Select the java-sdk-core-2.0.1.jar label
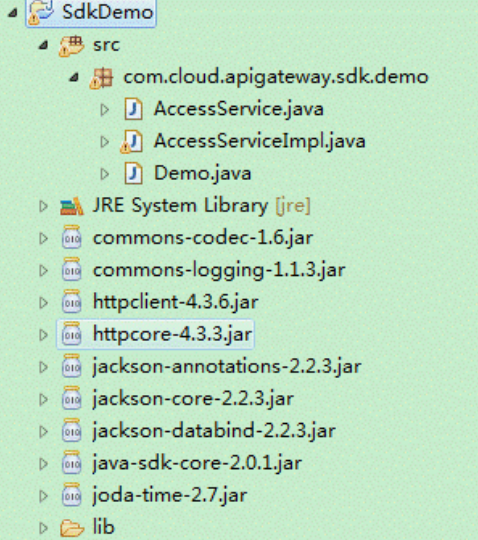Screen dimensions: 478x540 pos(197,464)
